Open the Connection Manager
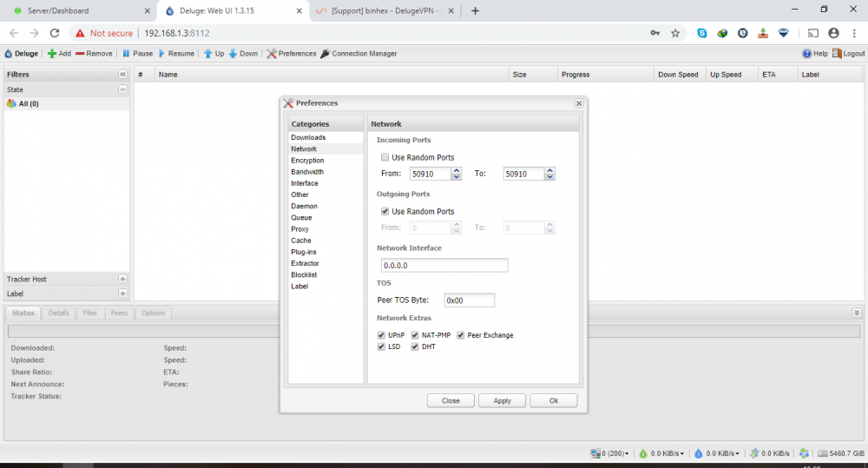Viewport: 868px width, 468px height. tap(358, 54)
